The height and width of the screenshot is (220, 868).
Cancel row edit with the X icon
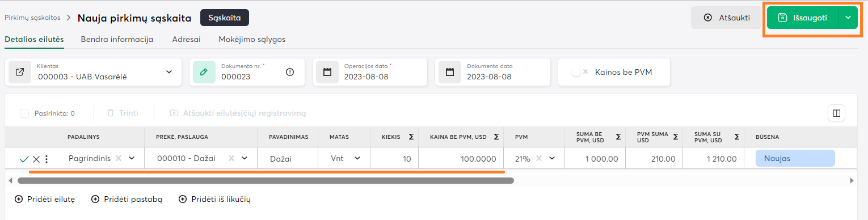[36, 159]
